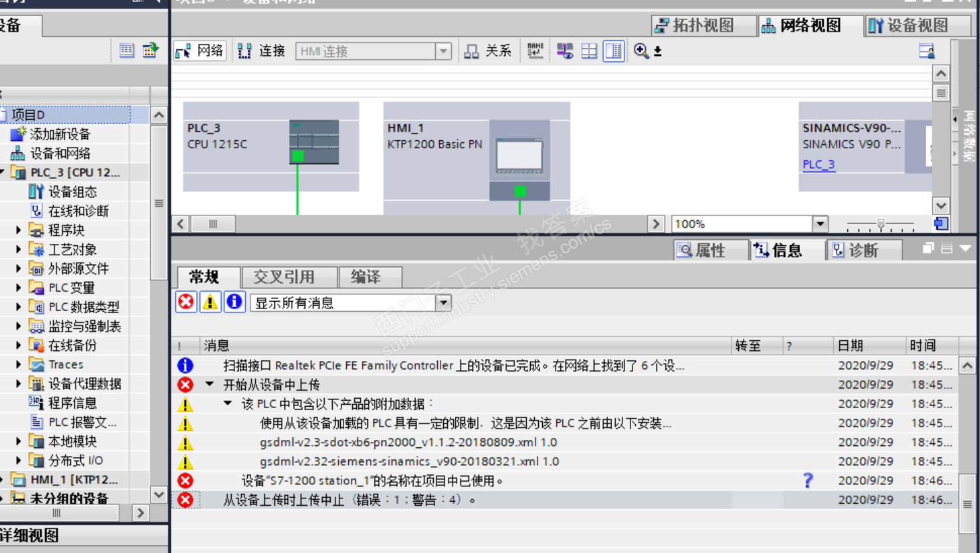Adjust the network view zoom slider
The width and height of the screenshot is (980, 553).
click(x=880, y=224)
